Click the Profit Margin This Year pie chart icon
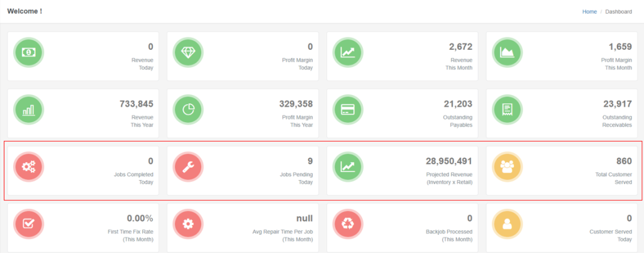Screen dimensions: 644x253 pyautogui.click(x=188, y=110)
